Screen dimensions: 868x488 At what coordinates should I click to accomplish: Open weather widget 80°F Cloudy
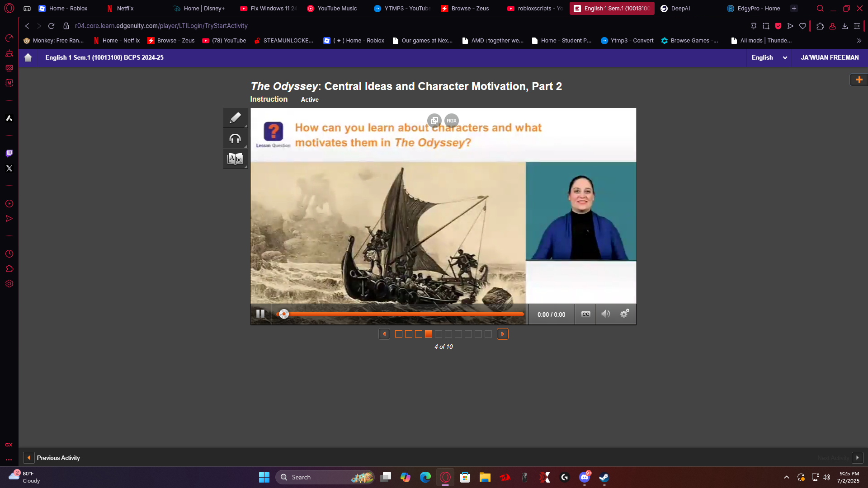25,477
